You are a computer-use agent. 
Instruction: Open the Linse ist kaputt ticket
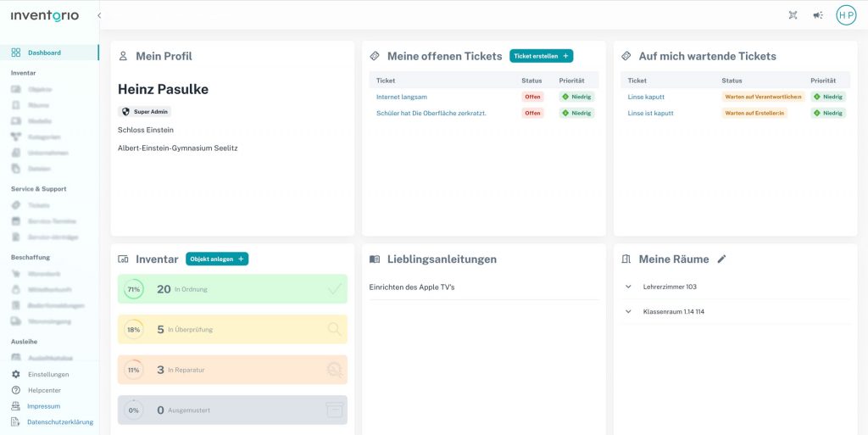coord(650,113)
